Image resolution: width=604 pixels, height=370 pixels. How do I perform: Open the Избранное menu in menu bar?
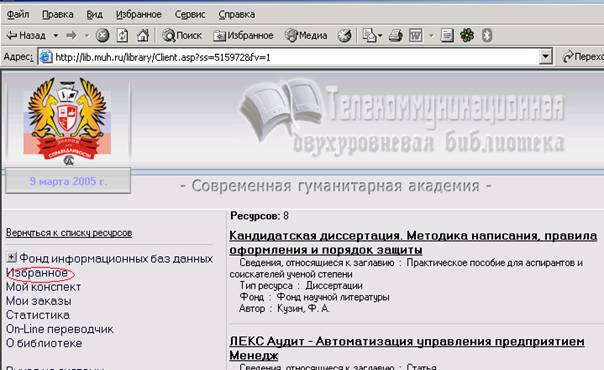pos(139,15)
